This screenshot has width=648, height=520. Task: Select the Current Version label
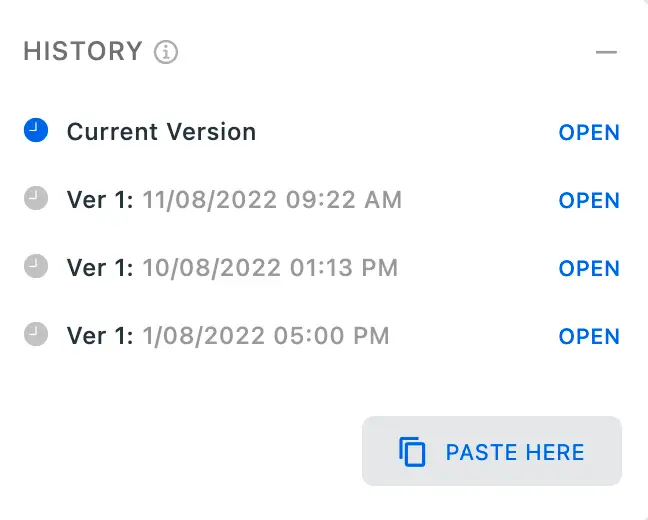coord(161,132)
